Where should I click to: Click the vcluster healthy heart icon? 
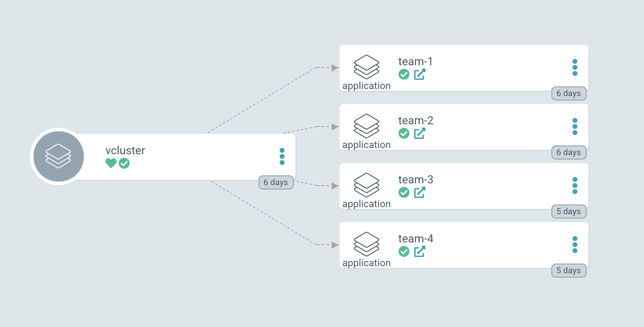tap(111, 163)
